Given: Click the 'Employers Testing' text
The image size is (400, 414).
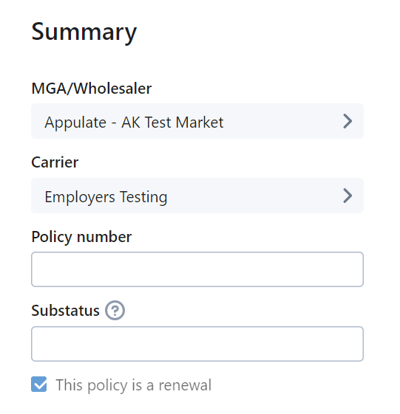Looking at the screenshot, I should coord(106,197).
